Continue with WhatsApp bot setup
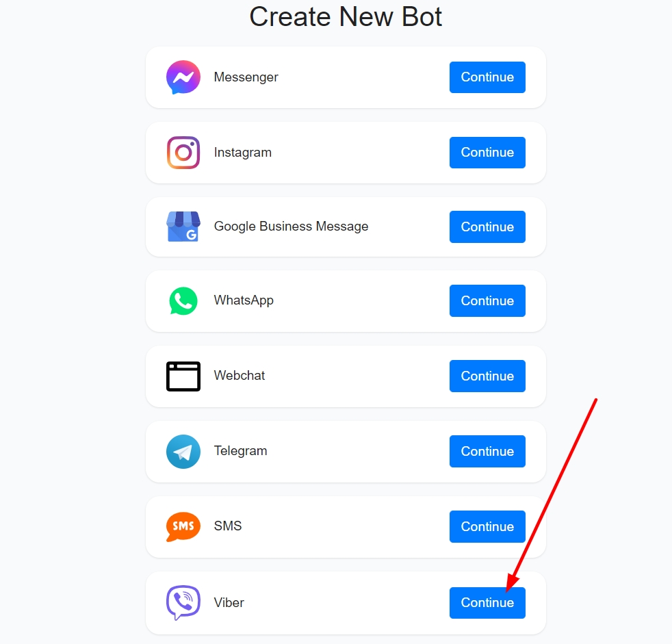 [x=487, y=301]
